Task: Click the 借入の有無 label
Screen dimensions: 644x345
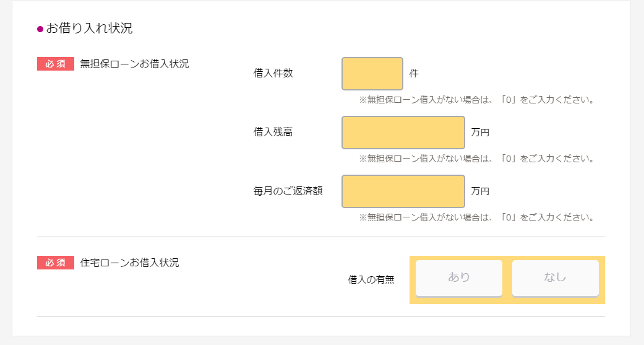Action: 371,279
